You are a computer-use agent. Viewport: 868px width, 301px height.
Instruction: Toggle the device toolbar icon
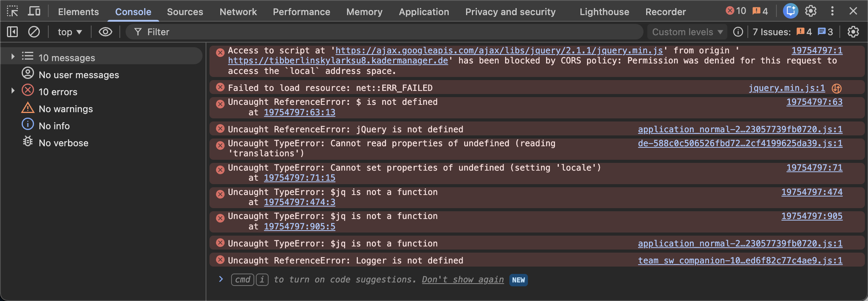34,11
